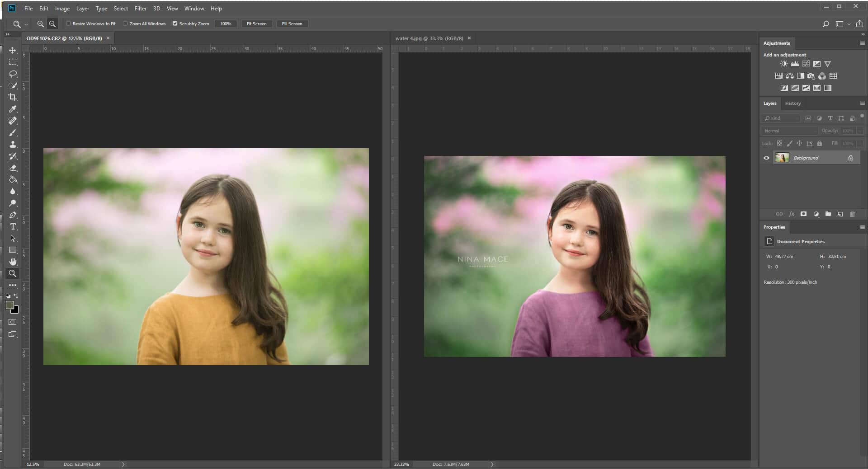Open the Select menu
The image size is (868, 469).
(x=121, y=9)
